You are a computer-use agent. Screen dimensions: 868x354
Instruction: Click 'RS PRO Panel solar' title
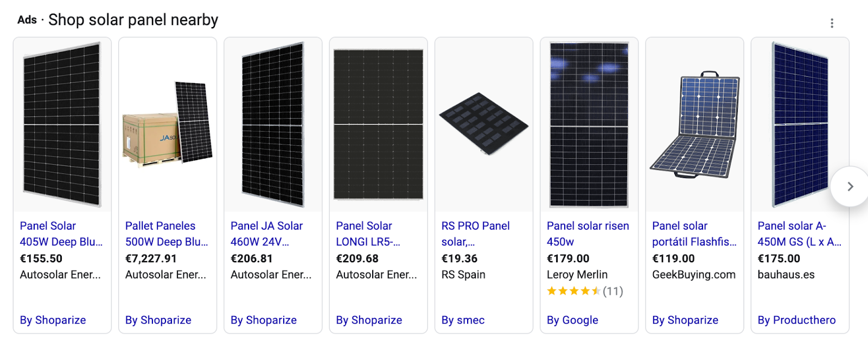click(x=475, y=233)
